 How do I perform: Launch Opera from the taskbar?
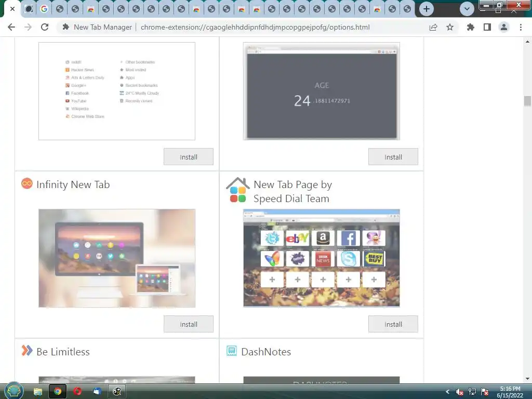(77, 392)
